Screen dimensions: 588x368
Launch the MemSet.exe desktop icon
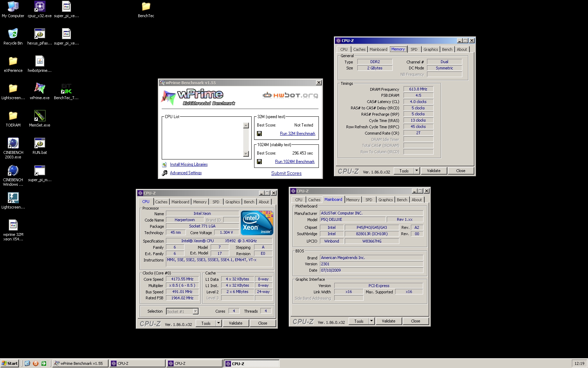tap(40, 119)
